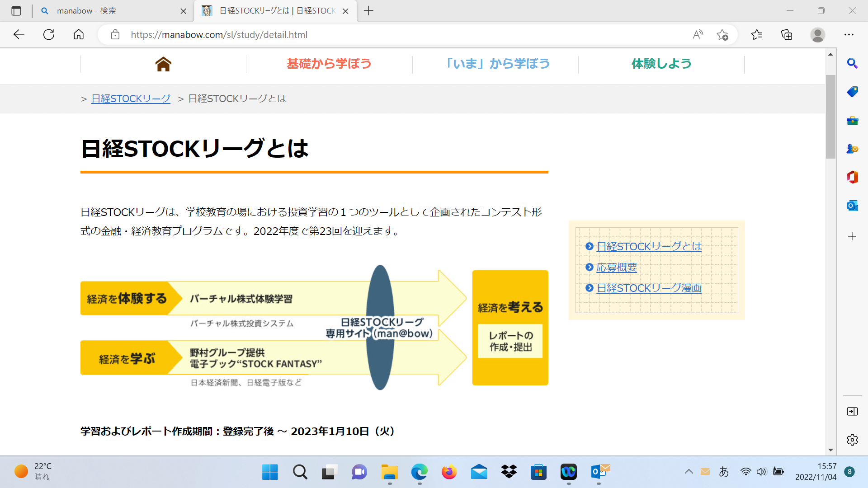Viewport: 868px width, 488px height.
Task: Open the 日経STOCKリーグ漫画 link
Action: (649, 288)
